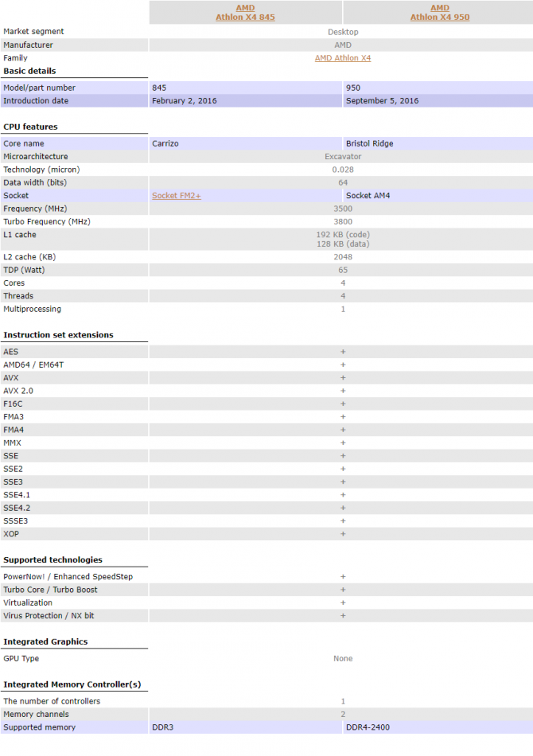Image resolution: width=533 pixels, height=756 pixels.
Task: Click the data width value '64'
Action: [343, 183]
